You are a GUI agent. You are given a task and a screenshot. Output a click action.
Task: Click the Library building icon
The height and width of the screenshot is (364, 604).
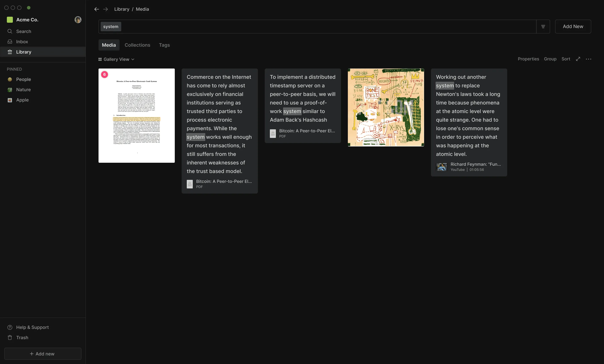pos(10,52)
